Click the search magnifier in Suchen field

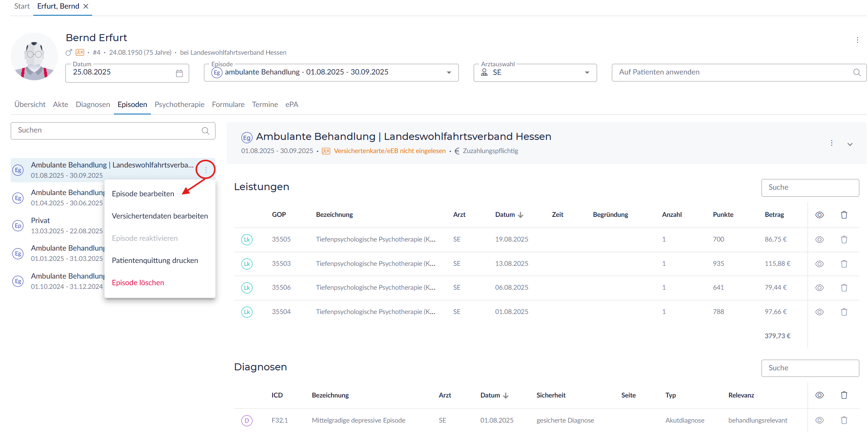(x=205, y=131)
